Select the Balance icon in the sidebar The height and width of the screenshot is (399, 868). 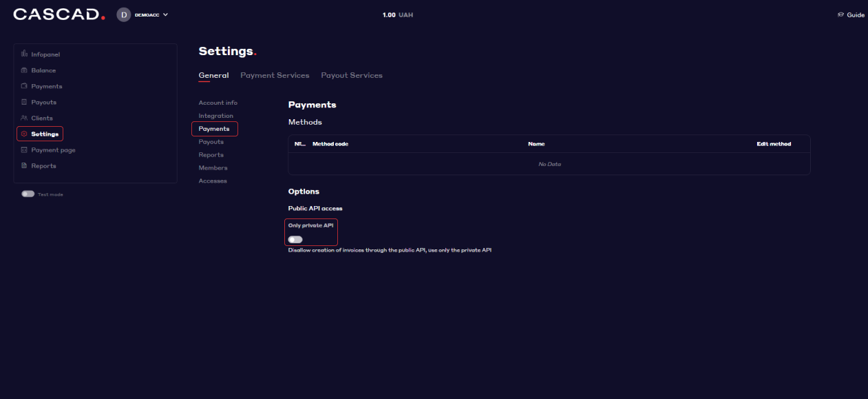pyautogui.click(x=25, y=70)
